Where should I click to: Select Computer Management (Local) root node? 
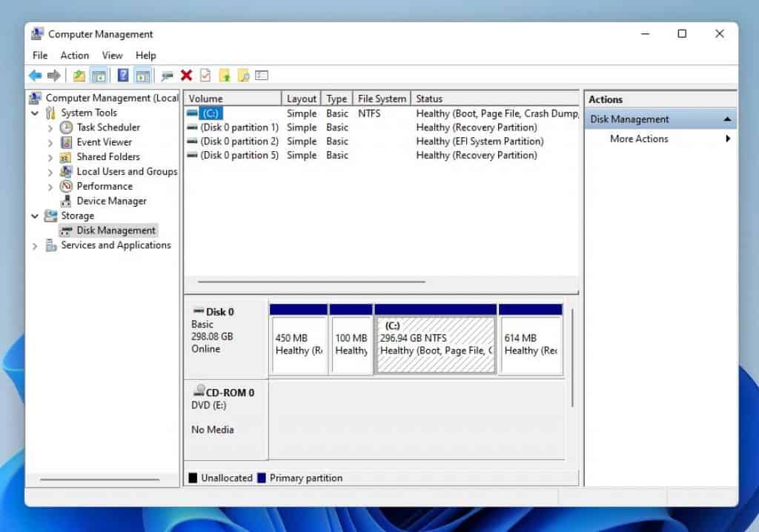click(x=112, y=98)
